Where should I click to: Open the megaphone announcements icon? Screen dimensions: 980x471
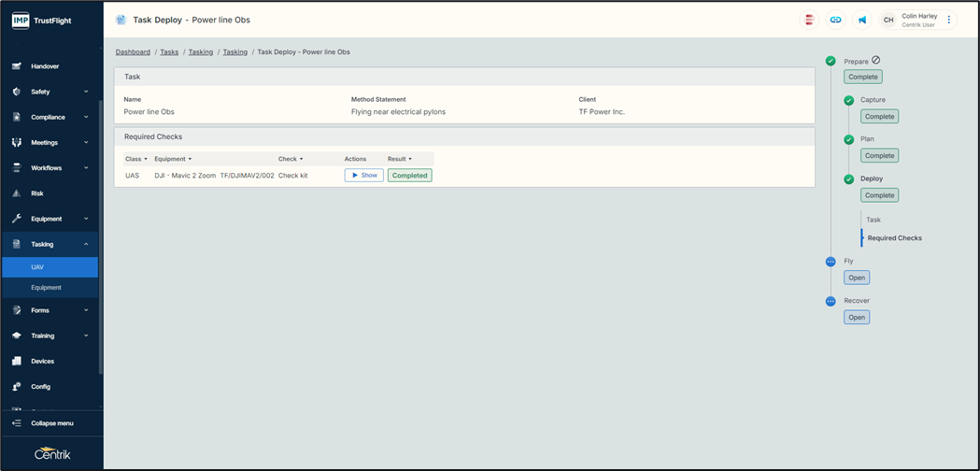tap(862, 20)
